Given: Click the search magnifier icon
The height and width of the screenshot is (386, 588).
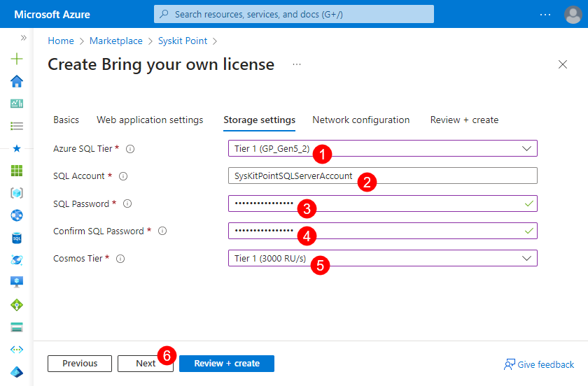Looking at the screenshot, I should click(x=164, y=14).
